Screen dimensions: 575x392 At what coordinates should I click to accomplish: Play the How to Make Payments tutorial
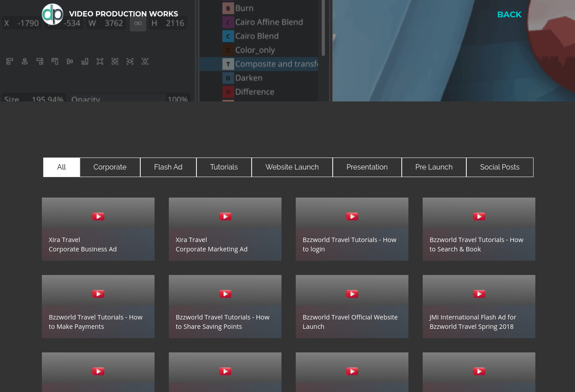98,294
